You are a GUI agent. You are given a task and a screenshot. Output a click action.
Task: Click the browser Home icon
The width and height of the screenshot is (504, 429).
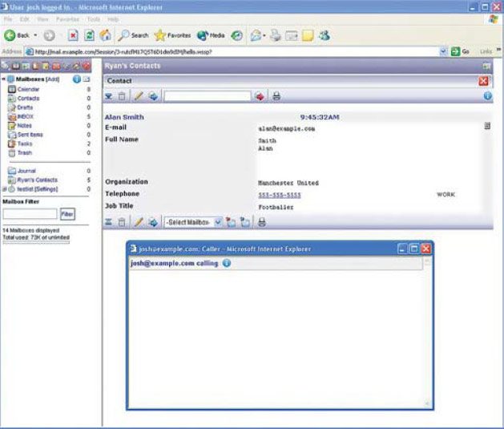click(x=105, y=35)
